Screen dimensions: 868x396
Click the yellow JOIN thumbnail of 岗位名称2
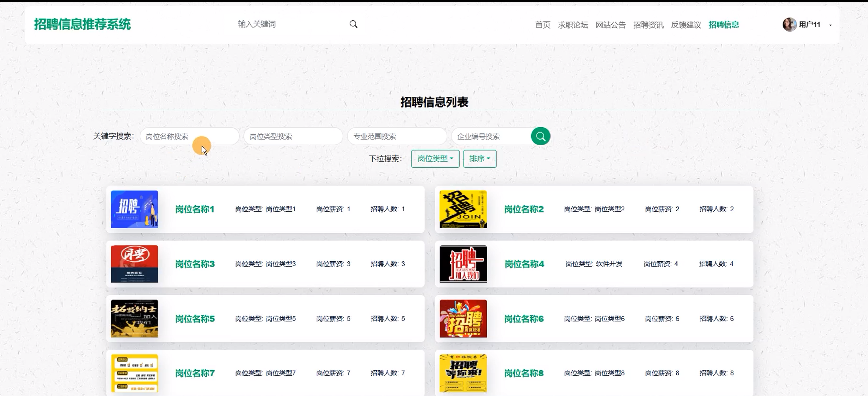(463, 209)
